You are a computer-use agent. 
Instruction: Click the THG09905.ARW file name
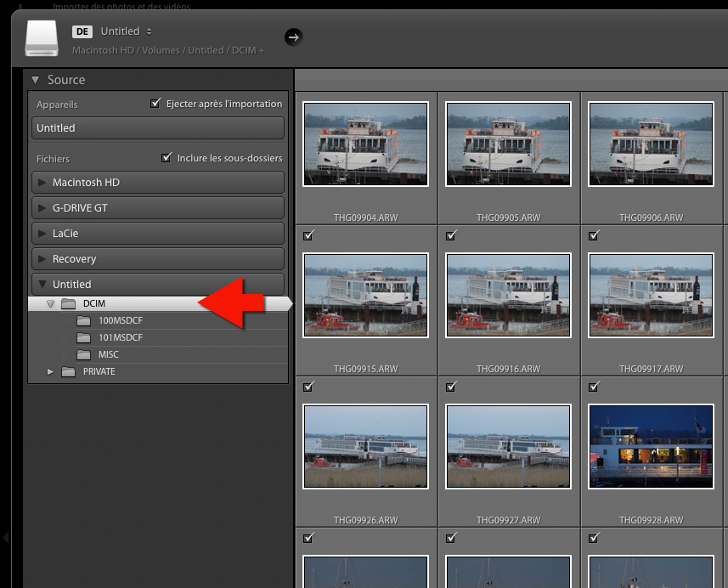(508, 218)
